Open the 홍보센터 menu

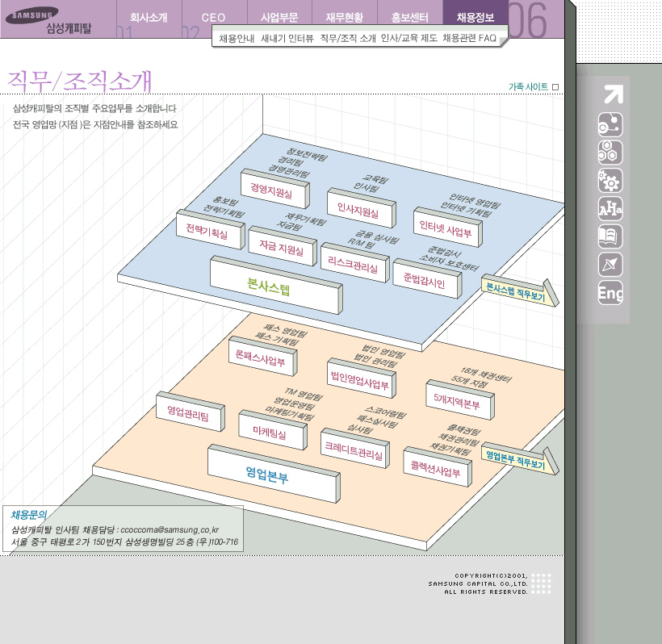[x=409, y=17]
